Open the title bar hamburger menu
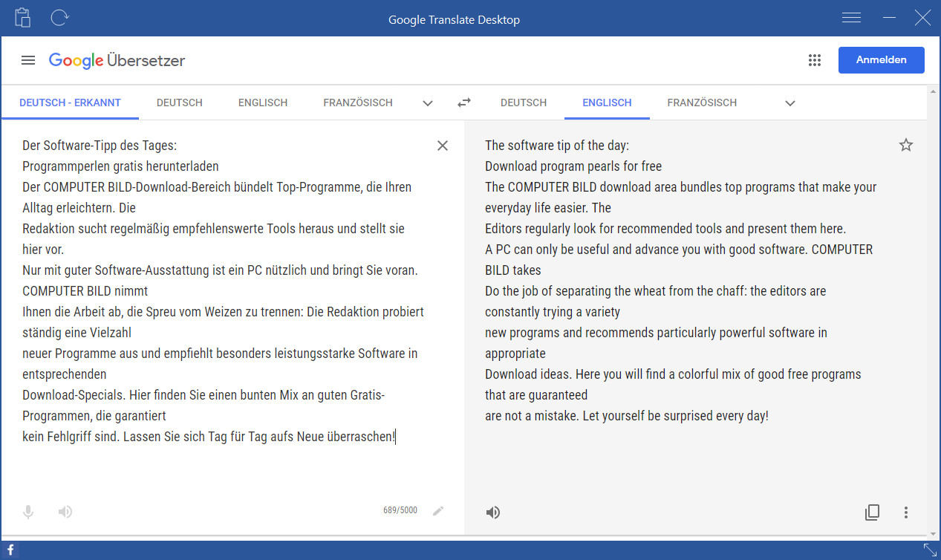941x560 pixels. pyautogui.click(x=851, y=18)
